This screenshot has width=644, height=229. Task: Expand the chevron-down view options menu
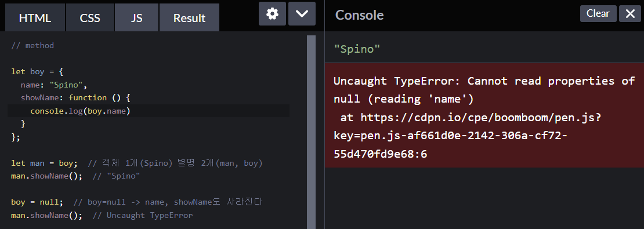coord(302,14)
